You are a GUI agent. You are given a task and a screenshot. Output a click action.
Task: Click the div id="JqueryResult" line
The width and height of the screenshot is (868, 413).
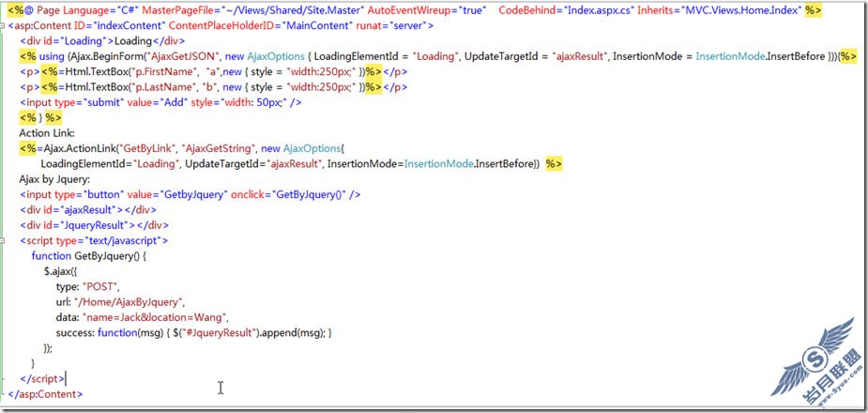[94, 225]
